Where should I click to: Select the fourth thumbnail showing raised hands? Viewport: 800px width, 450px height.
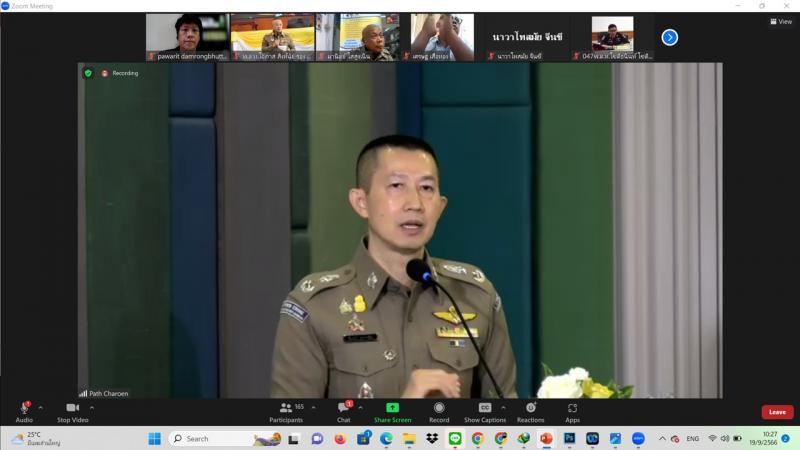coord(442,37)
